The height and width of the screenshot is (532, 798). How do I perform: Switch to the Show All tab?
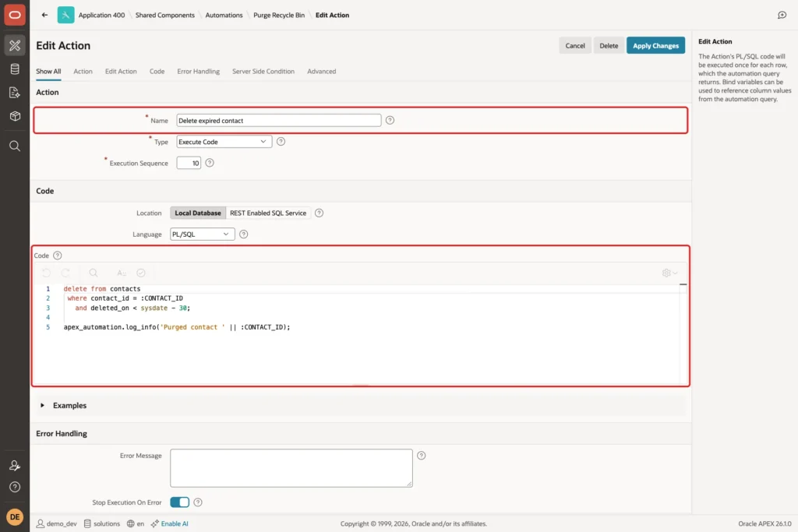click(48, 71)
